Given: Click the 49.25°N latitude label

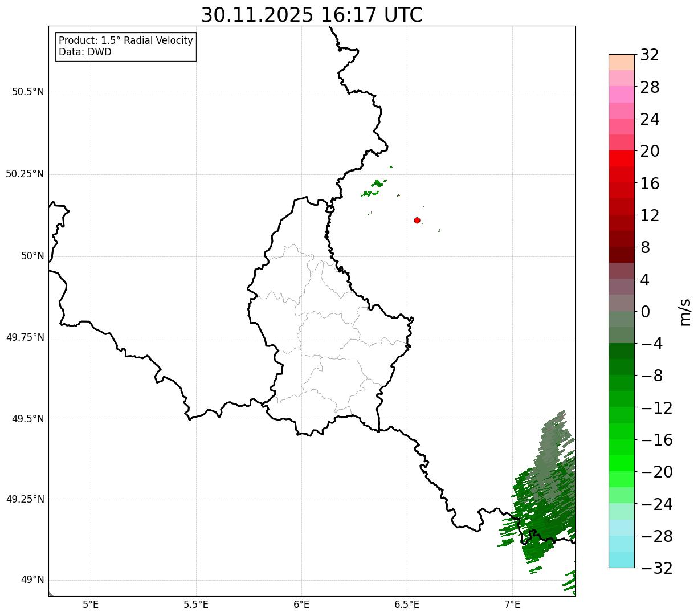Looking at the screenshot, I should 25,500.
